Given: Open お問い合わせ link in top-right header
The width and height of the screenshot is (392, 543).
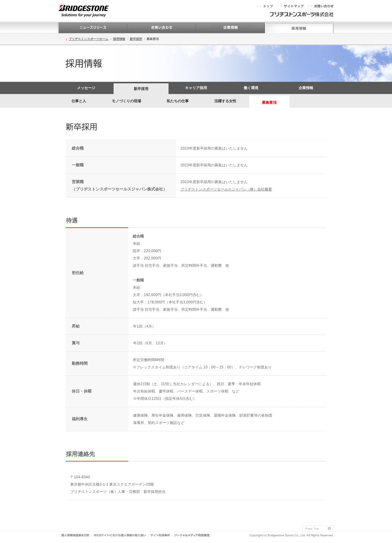Looking at the screenshot, I should tap(323, 6).
